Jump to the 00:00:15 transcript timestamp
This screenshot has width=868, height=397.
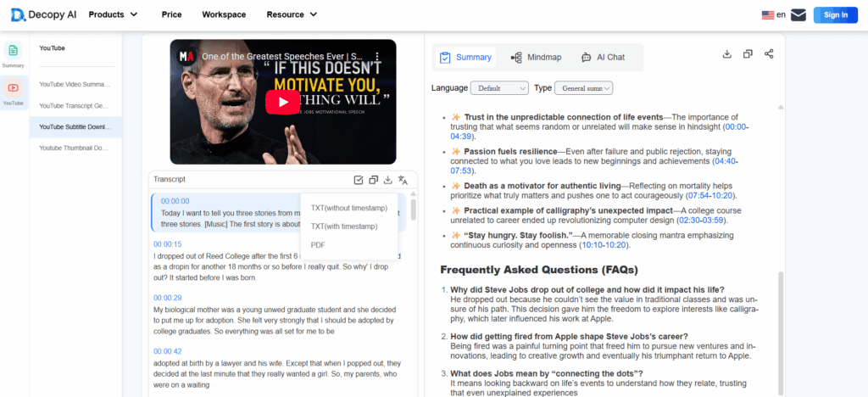167,244
